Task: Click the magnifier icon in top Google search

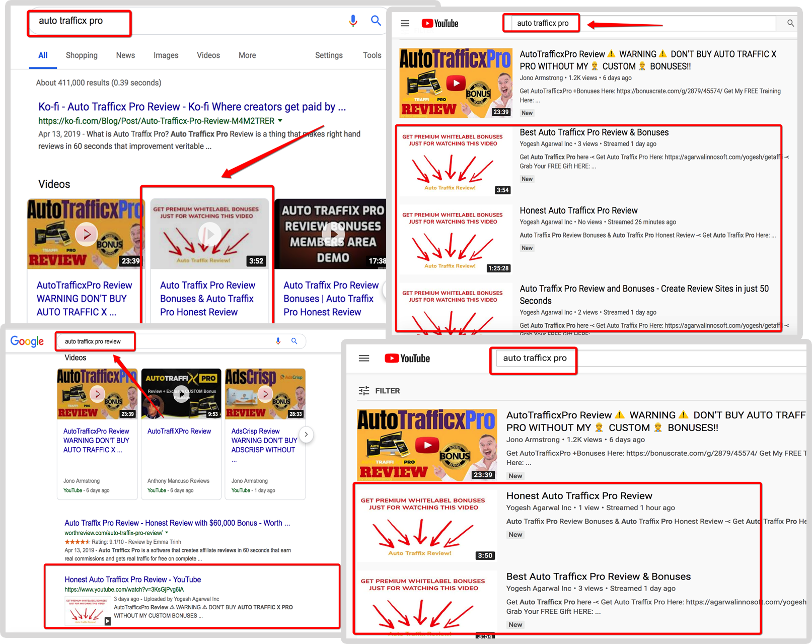Action: point(376,21)
